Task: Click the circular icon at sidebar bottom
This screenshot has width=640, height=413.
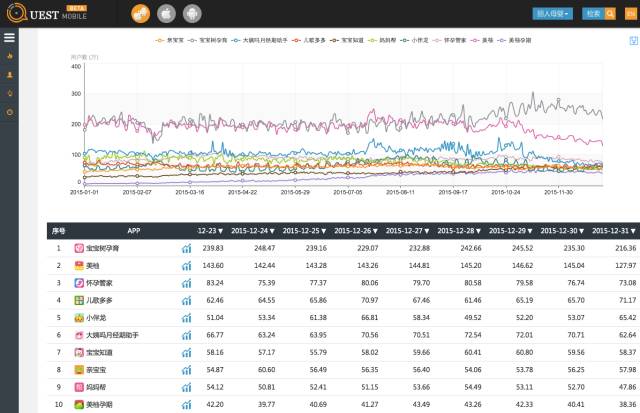Action: click(10, 112)
